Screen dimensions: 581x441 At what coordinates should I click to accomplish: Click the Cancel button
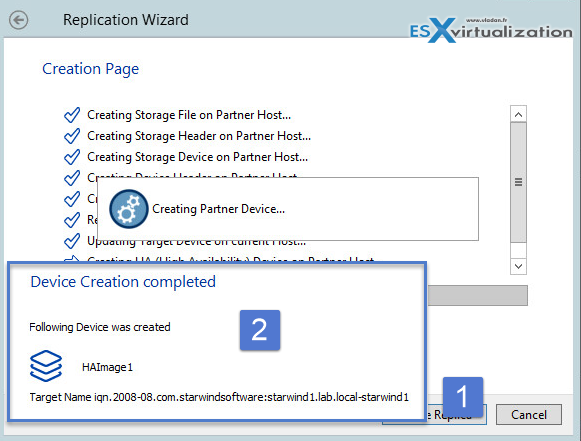[x=529, y=415]
